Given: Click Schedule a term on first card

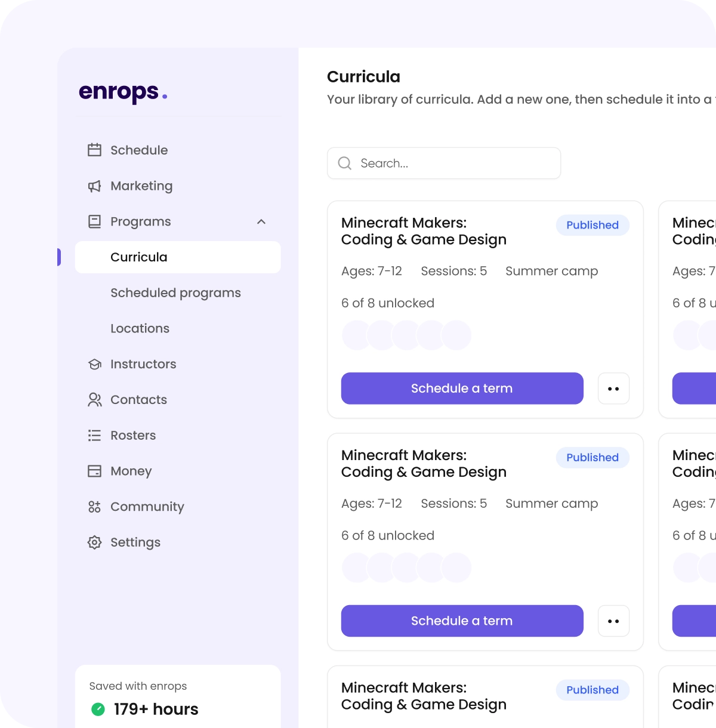Looking at the screenshot, I should (462, 388).
